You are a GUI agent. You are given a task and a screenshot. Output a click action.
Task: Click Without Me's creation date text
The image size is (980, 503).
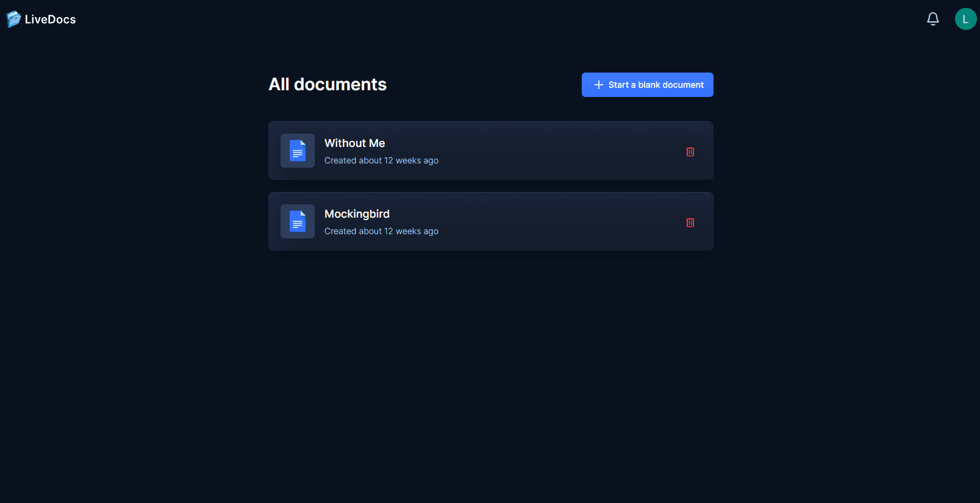tap(381, 160)
